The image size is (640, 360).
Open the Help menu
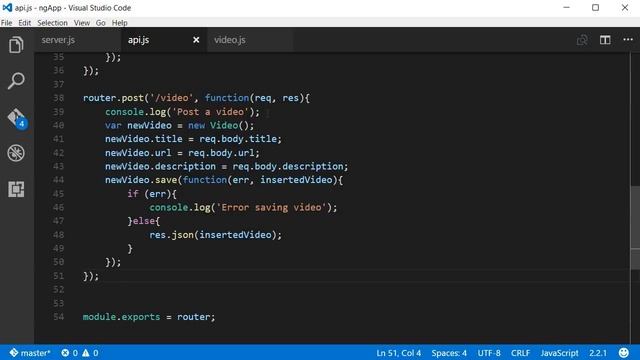[120, 23]
